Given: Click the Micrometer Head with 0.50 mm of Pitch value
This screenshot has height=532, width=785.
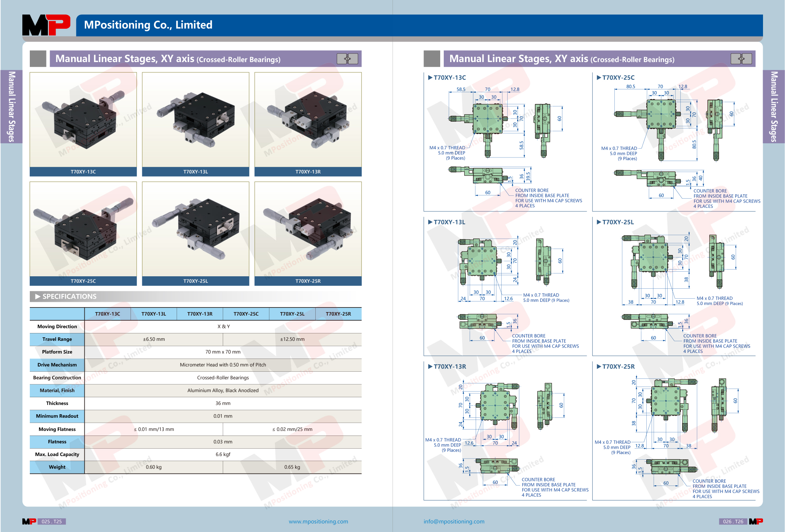Looking at the screenshot, I should click(223, 365).
